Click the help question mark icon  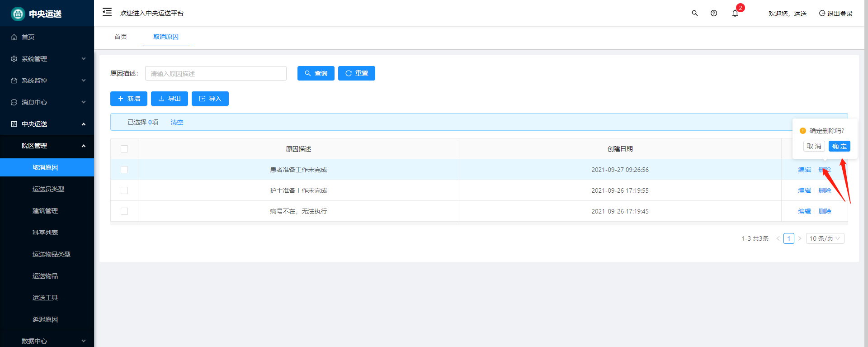pyautogui.click(x=714, y=13)
